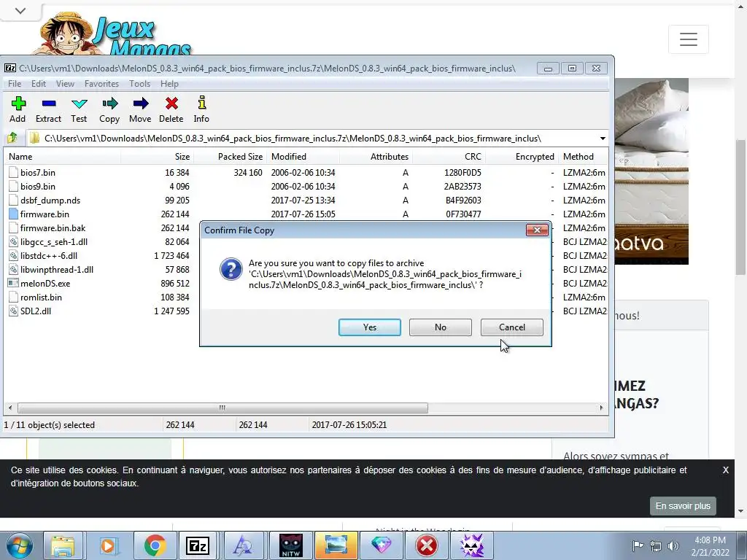The width and height of the screenshot is (747, 560).
Task: Open the Favorites menu
Action: [101, 84]
